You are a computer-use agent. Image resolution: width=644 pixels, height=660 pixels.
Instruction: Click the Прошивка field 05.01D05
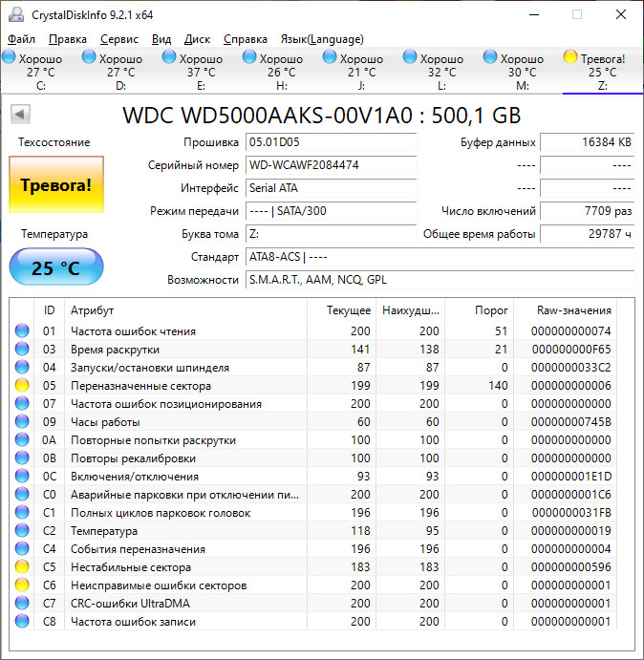coord(331,142)
